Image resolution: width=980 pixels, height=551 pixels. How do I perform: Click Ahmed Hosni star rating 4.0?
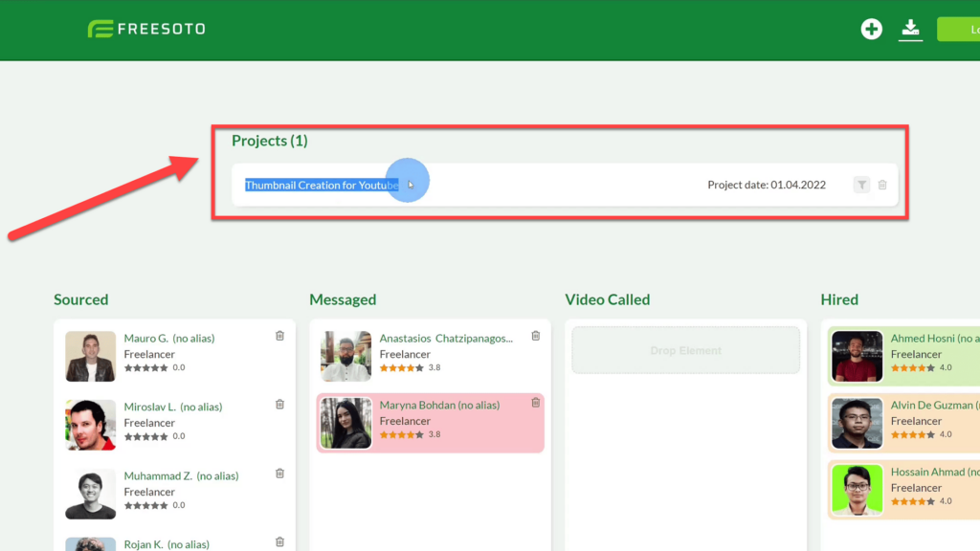coord(922,368)
